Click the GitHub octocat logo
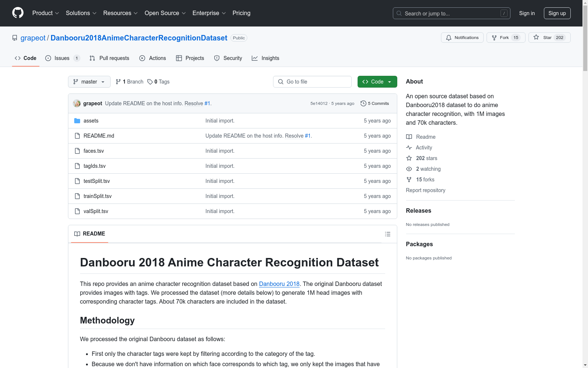This screenshot has width=588, height=368. (x=18, y=13)
